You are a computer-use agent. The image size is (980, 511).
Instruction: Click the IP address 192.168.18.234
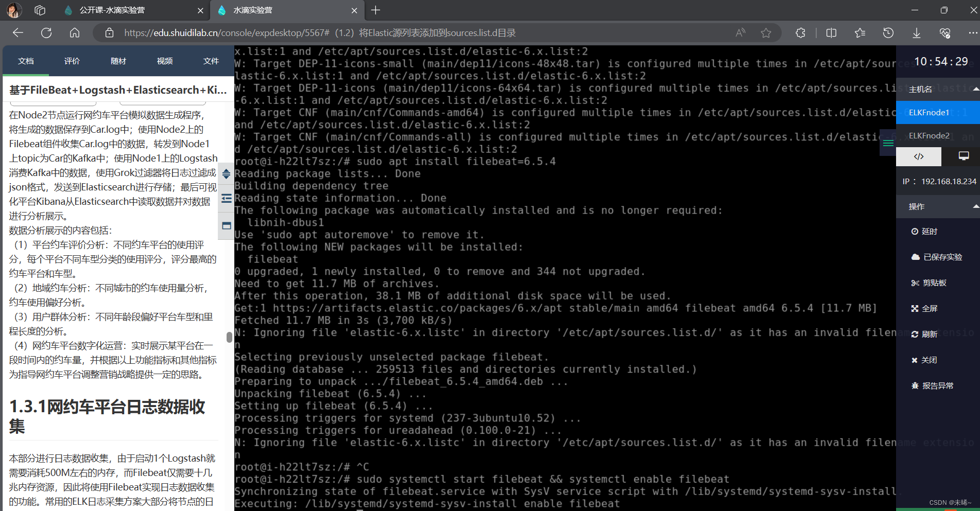(949, 181)
